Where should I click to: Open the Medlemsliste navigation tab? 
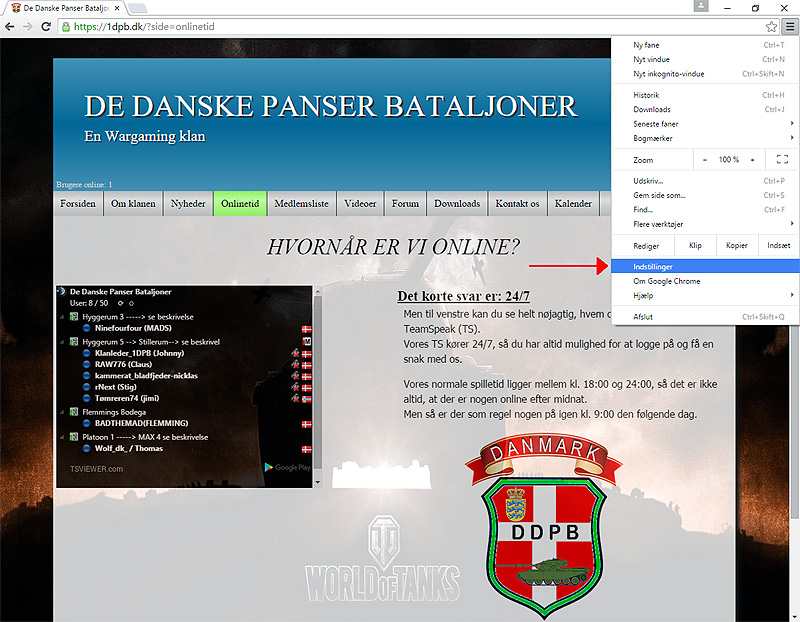click(x=301, y=204)
